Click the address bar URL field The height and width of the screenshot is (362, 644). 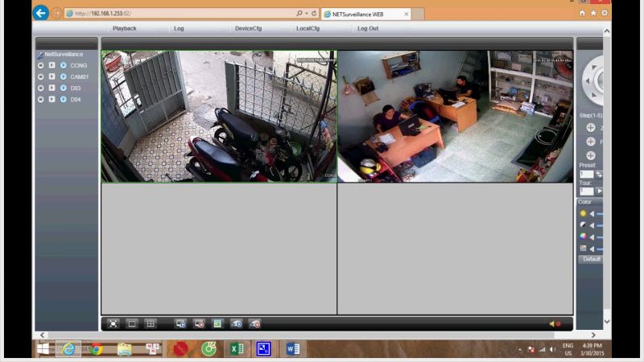[x=180, y=14]
